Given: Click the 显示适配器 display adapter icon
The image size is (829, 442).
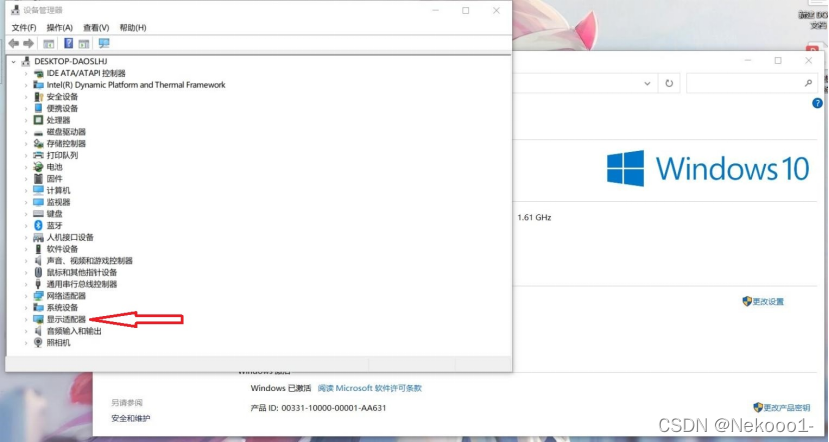Looking at the screenshot, I should (38, 319).
